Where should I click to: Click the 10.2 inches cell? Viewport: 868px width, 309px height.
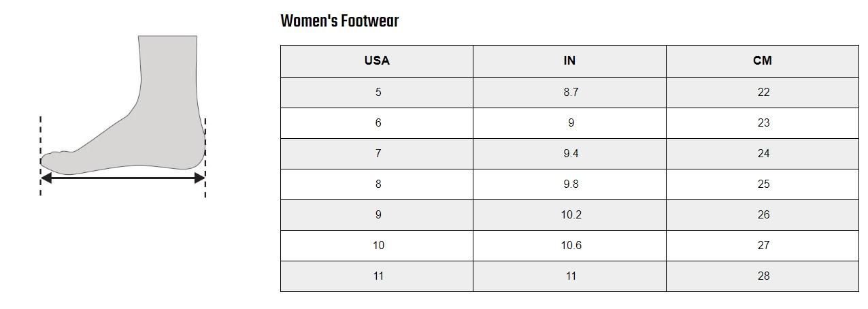(569, 215)
